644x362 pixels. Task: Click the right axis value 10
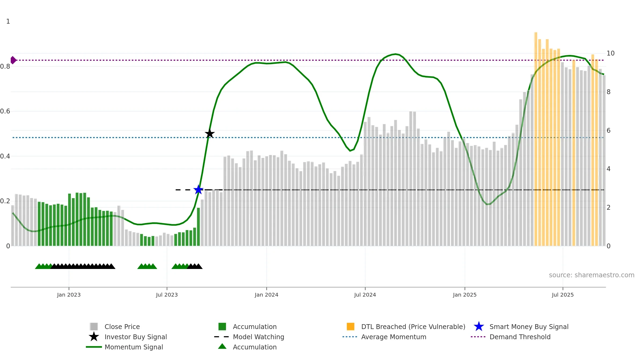(x=610, y=53)
